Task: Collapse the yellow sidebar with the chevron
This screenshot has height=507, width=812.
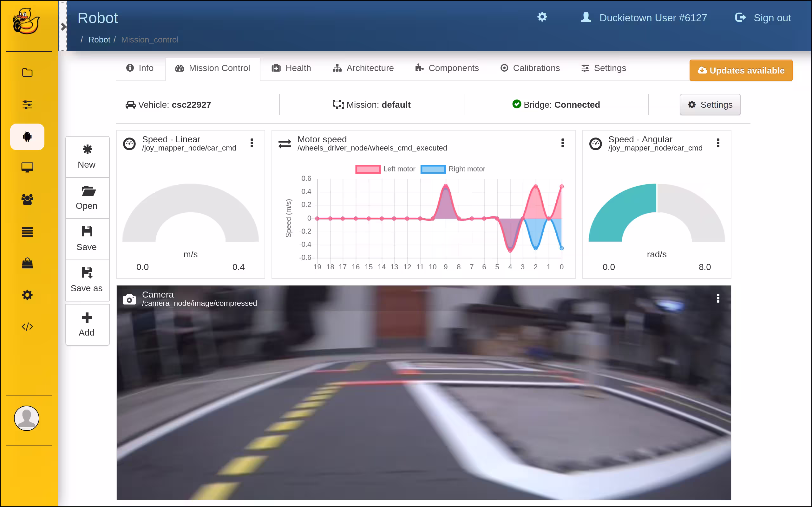Action: coord(64,26)
